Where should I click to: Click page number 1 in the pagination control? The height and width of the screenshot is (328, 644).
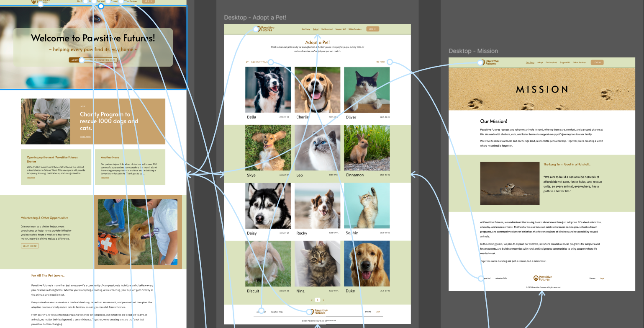click(x=318, y=300)
